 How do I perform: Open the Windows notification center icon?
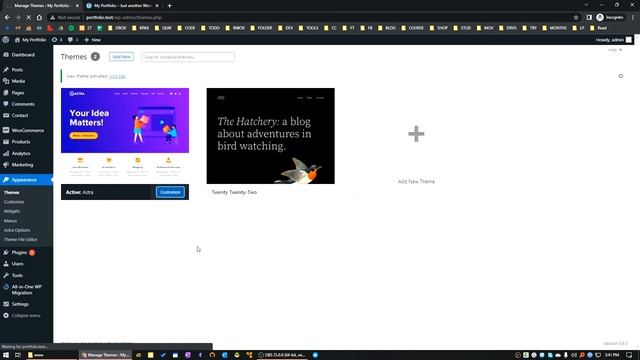[629, 355]
